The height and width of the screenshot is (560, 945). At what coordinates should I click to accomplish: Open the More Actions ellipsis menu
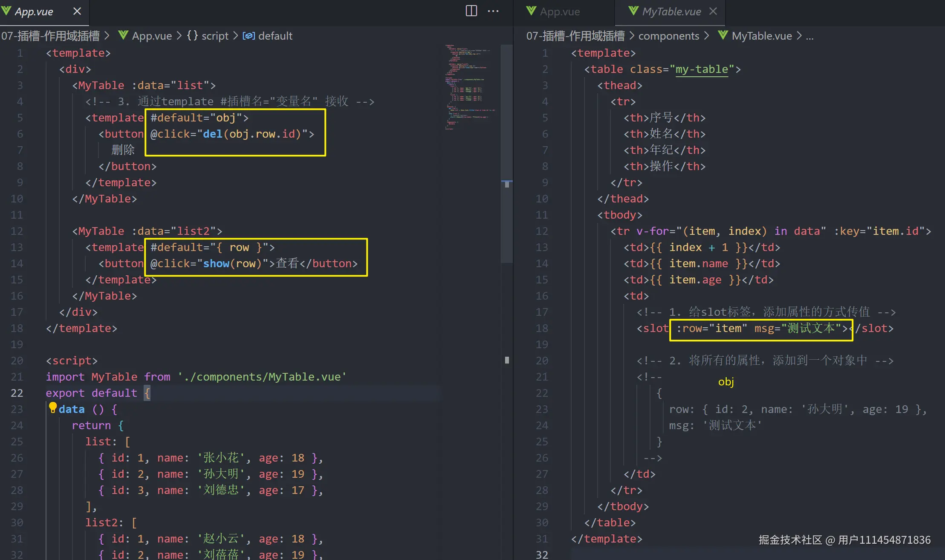[x=493, y=11]
